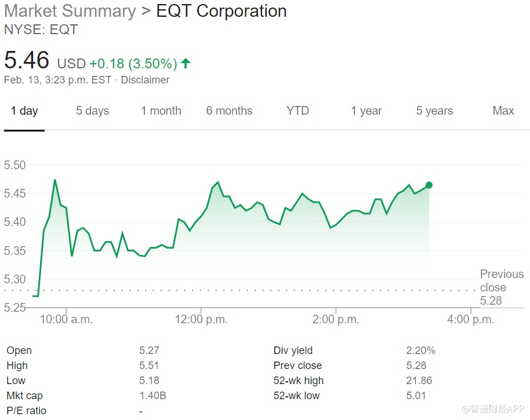The image size is (530, 420).
Task: Open the Disclaimer link
Action: coord(145,80)
